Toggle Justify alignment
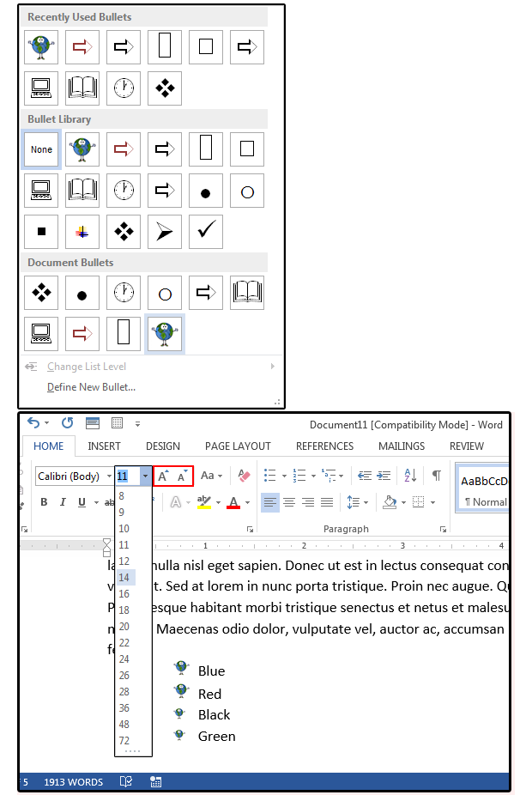 coord(327,502)
